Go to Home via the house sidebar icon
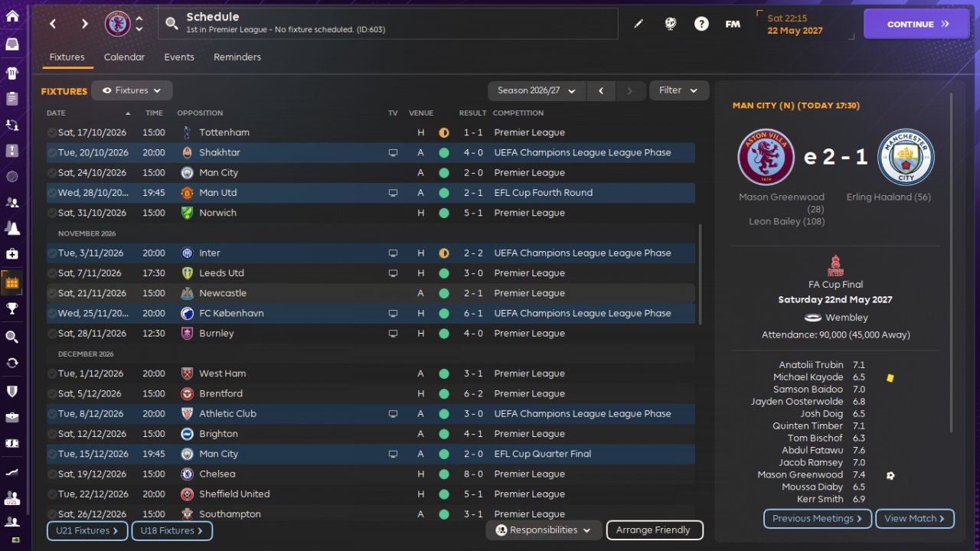 [x=12, y=17]
